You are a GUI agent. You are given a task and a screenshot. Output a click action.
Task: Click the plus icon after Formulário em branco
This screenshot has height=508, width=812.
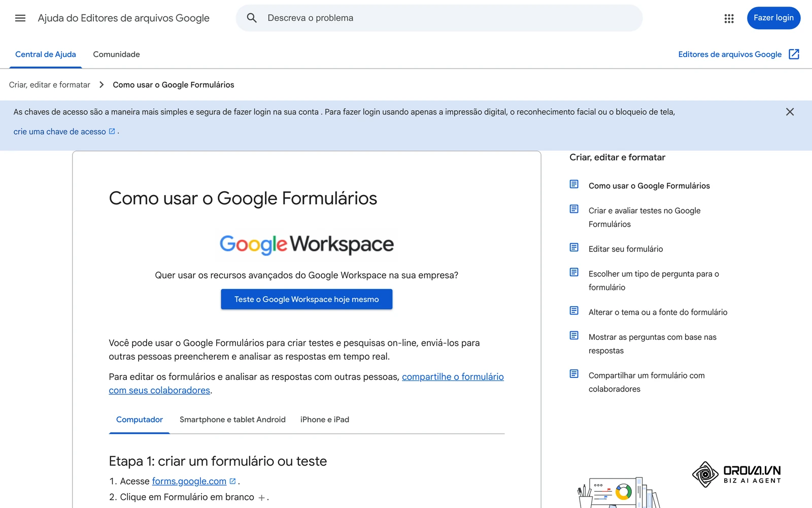pyautogui.click(x=261, y=498)
